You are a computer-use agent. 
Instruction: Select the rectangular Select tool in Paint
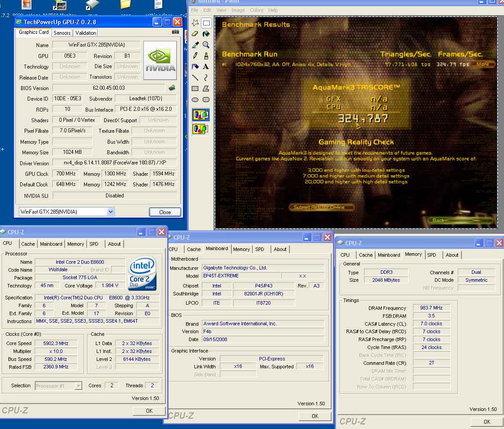206,23
